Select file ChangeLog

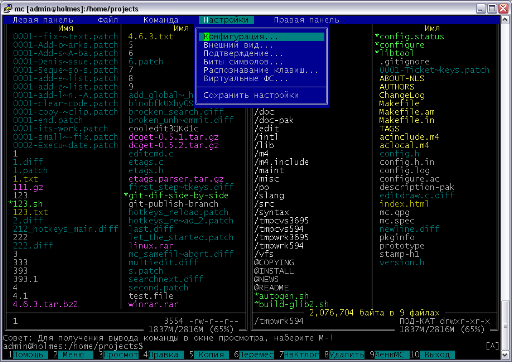point(402,95)
